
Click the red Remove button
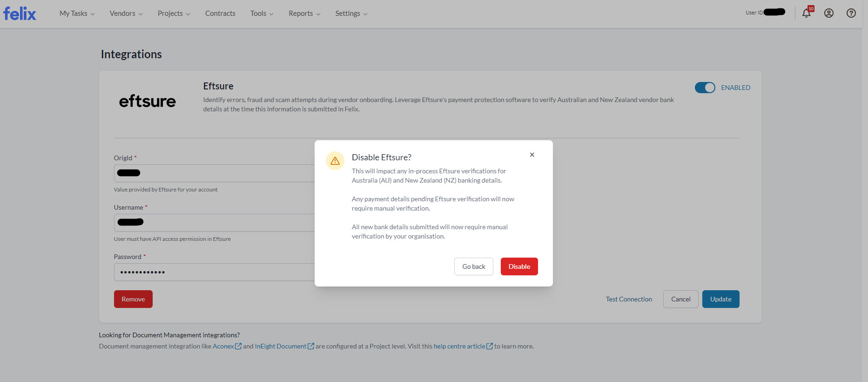133,299
